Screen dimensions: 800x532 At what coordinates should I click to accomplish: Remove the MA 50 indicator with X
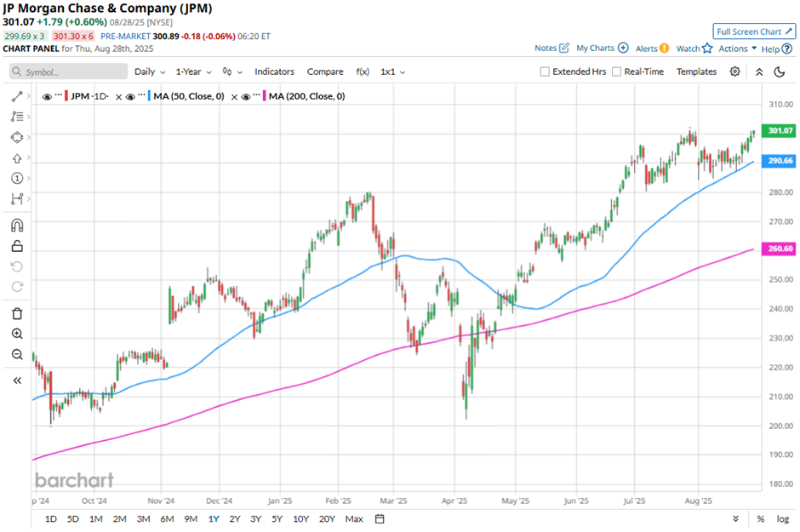tap(234, 97)
